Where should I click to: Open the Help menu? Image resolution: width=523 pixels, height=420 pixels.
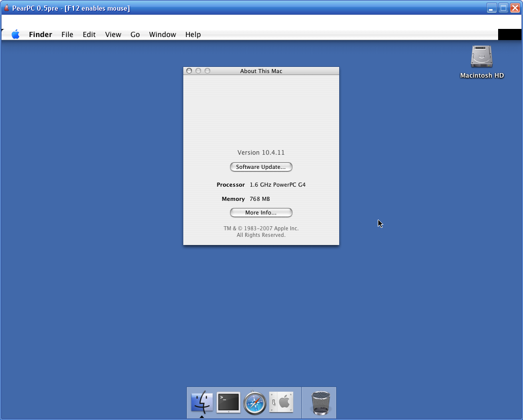[193, 34]
